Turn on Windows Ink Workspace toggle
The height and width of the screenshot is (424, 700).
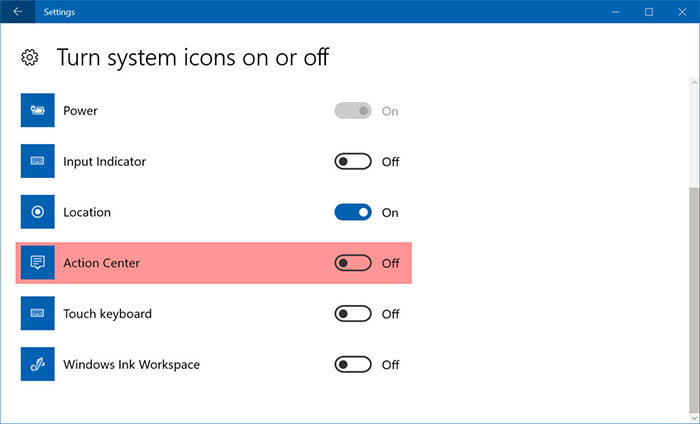(353, 365)
